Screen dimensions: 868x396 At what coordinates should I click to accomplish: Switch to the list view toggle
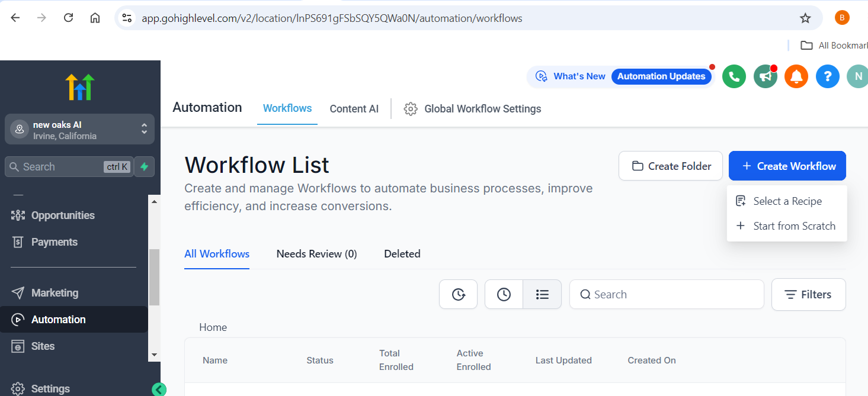coord(542,294)
